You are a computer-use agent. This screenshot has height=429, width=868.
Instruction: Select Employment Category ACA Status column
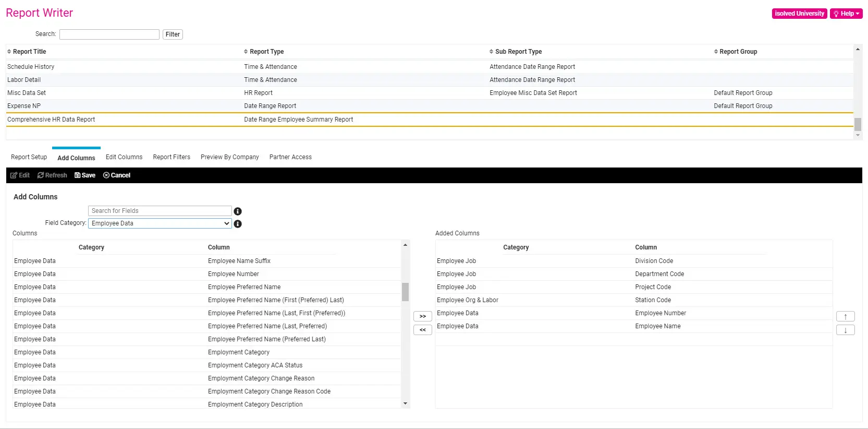pyautogui.click(x=207, y=365)
